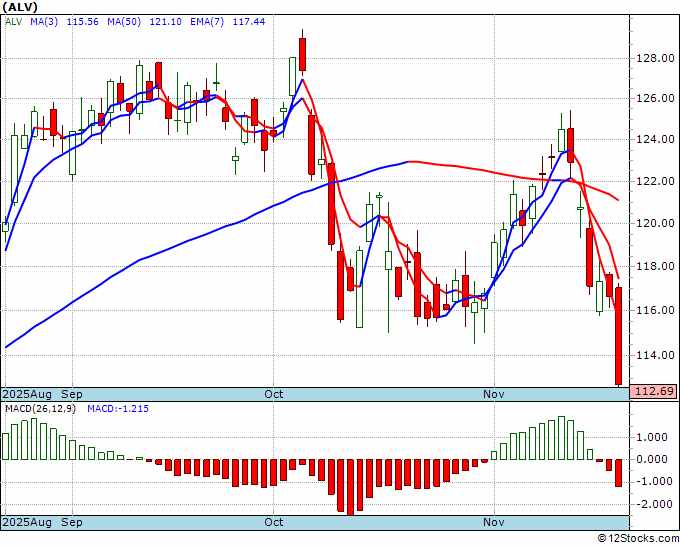Viewport: 680px width, 546px height.
Task: Click the 2025Aug label on MACD axis
Action: point(27,522)
